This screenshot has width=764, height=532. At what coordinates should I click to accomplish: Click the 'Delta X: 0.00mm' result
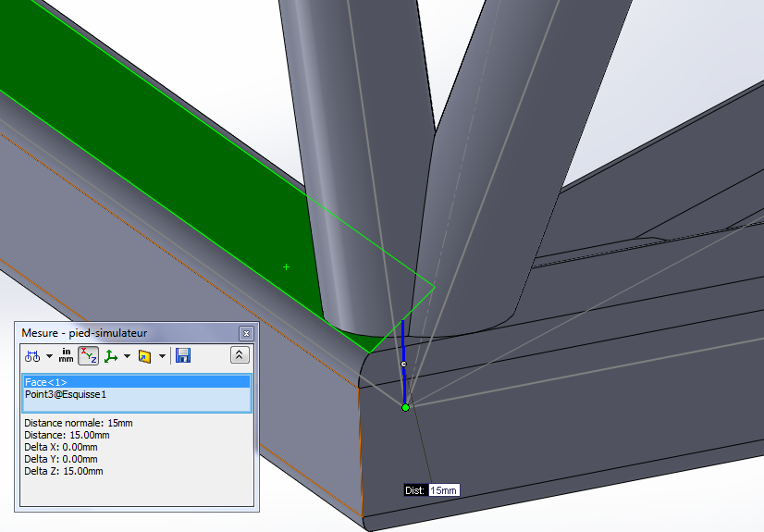[x=61, y=447]
